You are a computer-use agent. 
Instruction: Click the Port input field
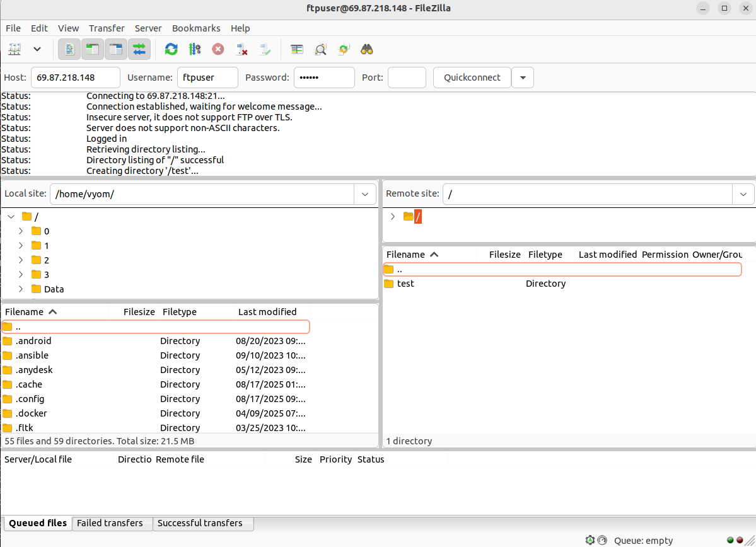click(x=407, y=78)
